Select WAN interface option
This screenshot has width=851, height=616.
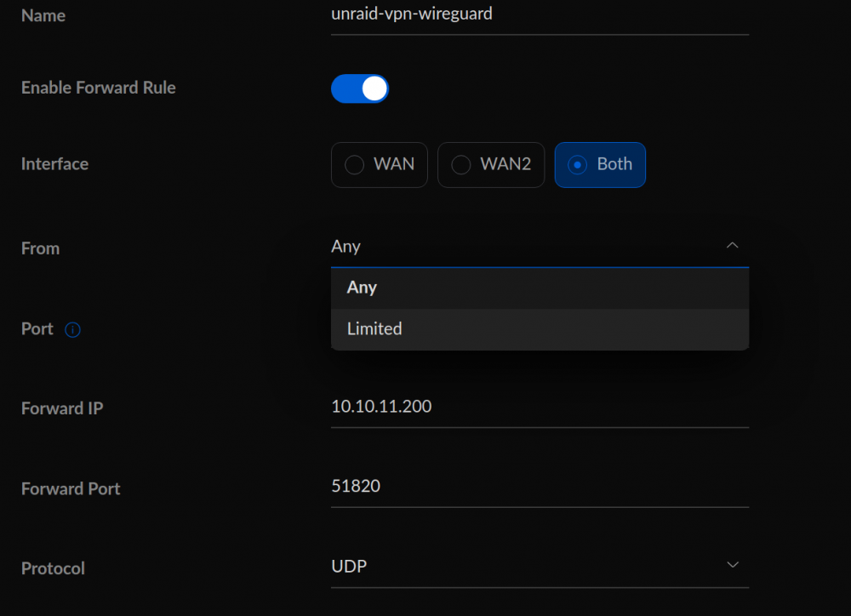(380, 165)
